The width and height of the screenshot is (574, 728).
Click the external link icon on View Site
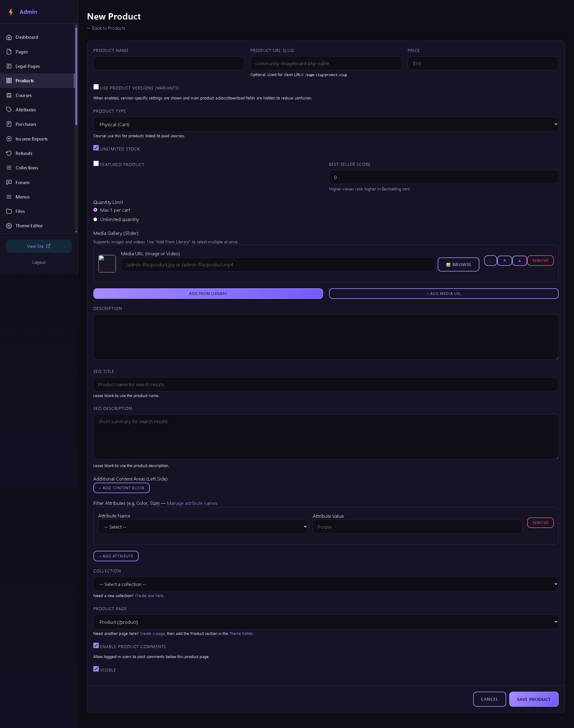[48, 246]
